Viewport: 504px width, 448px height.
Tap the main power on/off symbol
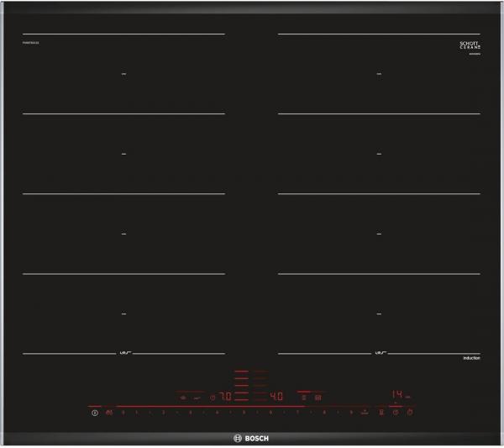point(94,413)
